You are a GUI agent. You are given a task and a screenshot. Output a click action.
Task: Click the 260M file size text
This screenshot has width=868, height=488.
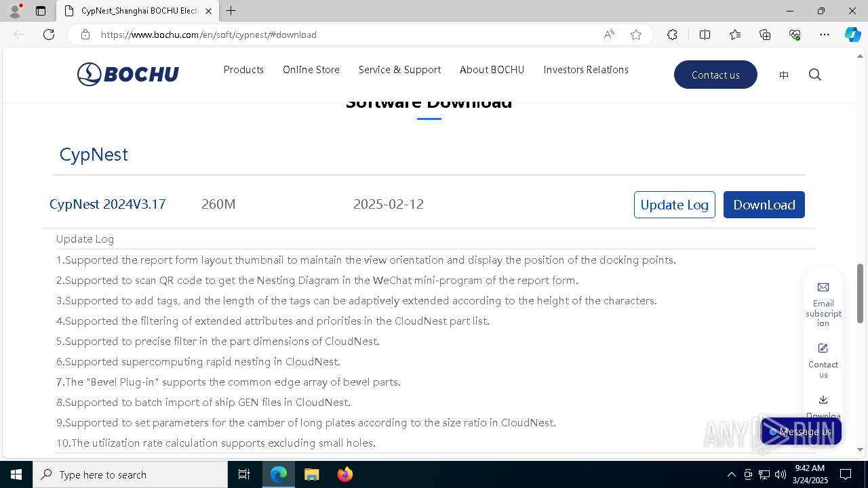pos(218,204)
